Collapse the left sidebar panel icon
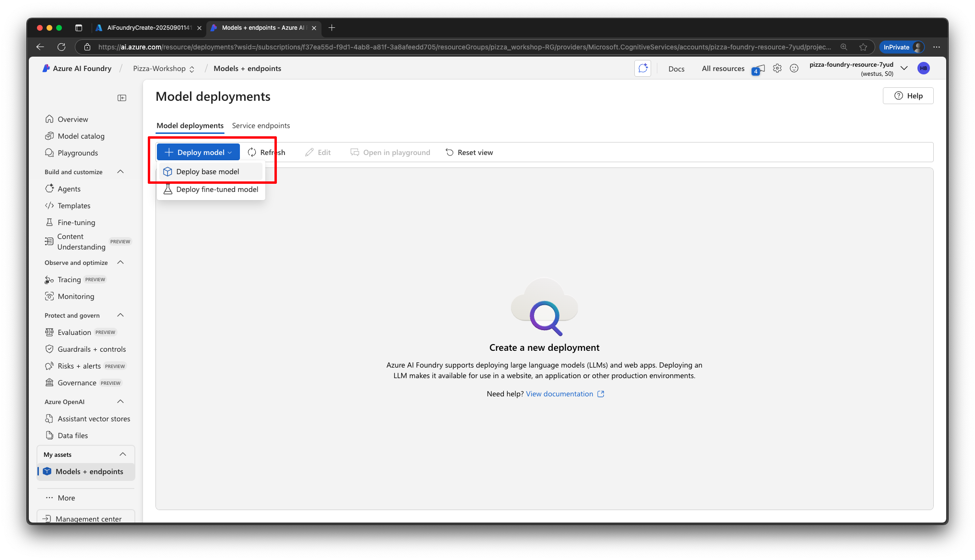 tap(122, 98)
